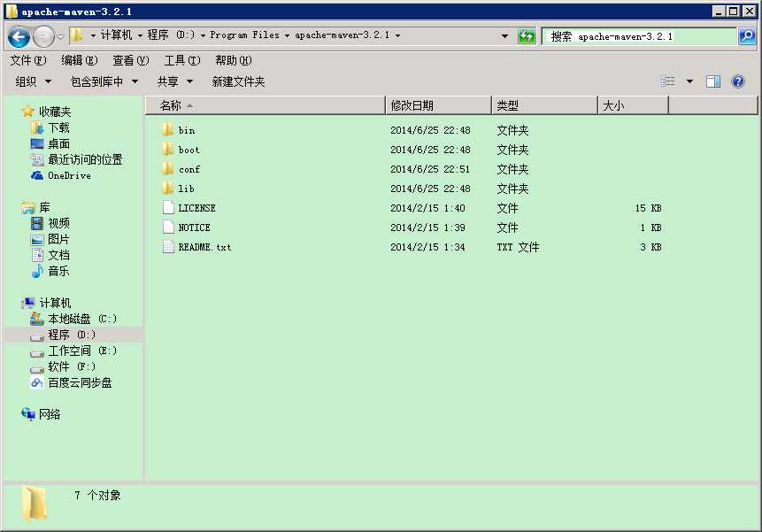Click the window title folder icon
The image size is (762, 532).
click(x=12, y=12)
